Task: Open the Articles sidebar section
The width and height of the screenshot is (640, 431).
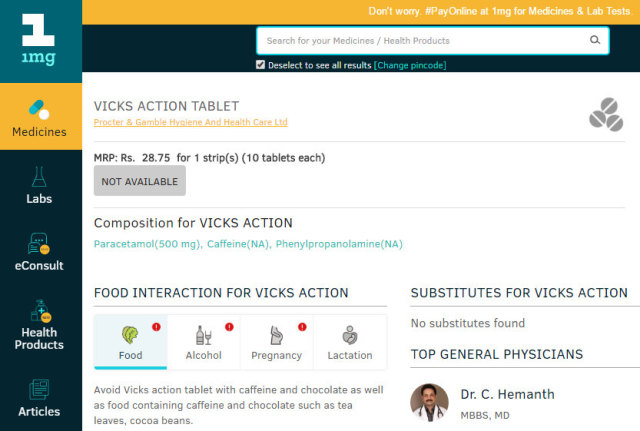Action: click(x=39, y=398)
